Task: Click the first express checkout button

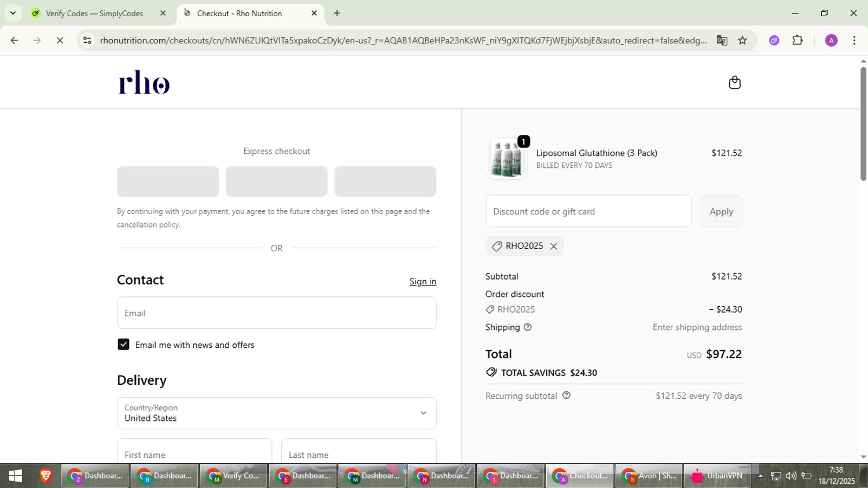Action: [x=168, y=181]
